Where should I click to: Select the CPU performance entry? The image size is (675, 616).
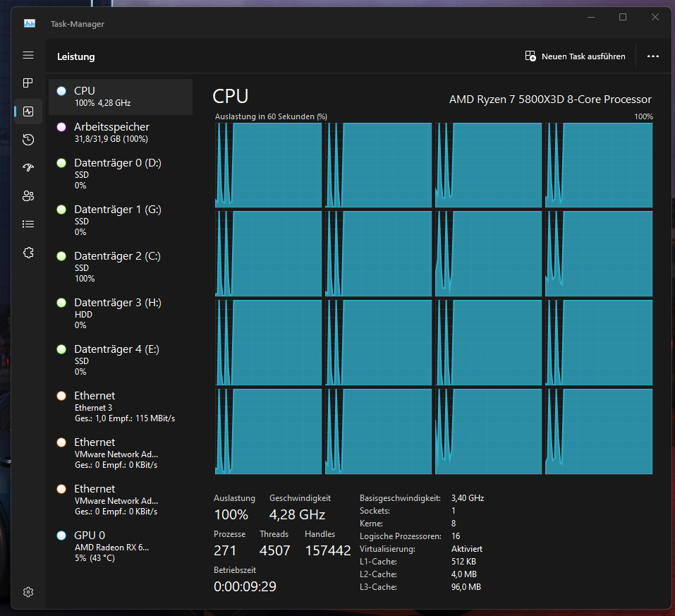pyautogui.click(x=121, y=97)
